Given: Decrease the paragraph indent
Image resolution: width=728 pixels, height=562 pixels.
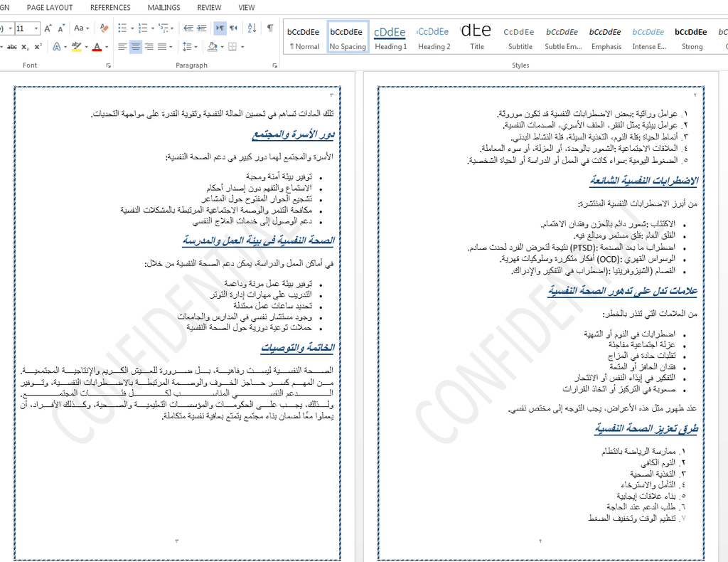Looking at the screenshot, I should click(x=188, y=28).
